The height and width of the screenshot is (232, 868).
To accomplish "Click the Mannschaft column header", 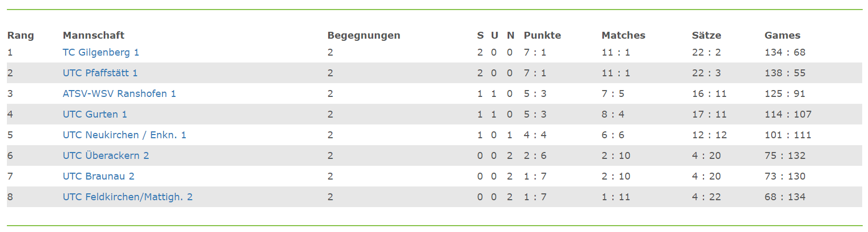I will (94, 35).
